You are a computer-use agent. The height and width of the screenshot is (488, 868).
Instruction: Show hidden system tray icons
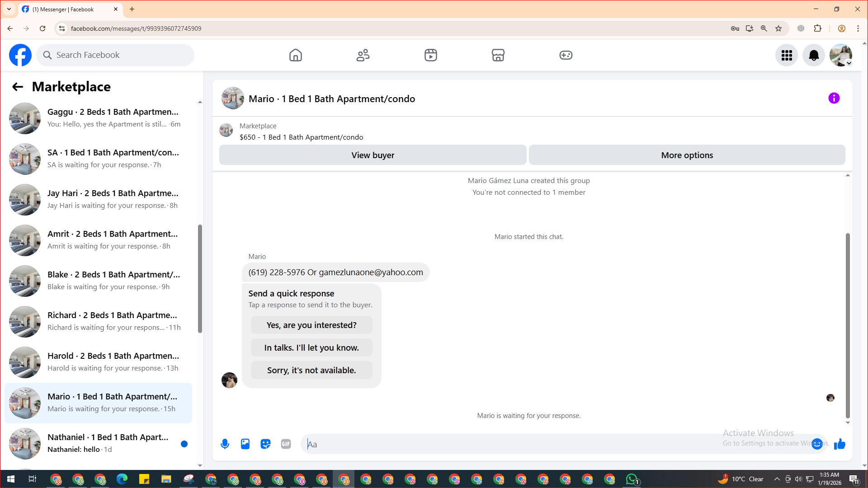[777, 479]
